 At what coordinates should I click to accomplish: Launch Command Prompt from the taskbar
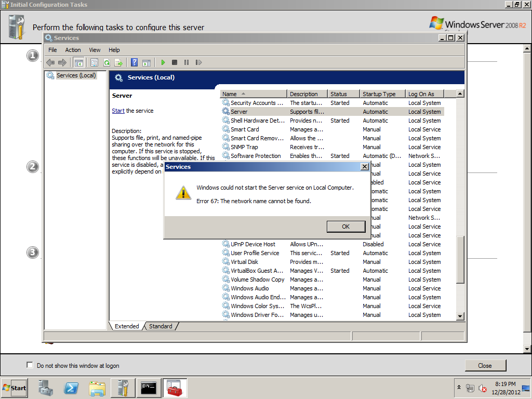pos(149,388)
